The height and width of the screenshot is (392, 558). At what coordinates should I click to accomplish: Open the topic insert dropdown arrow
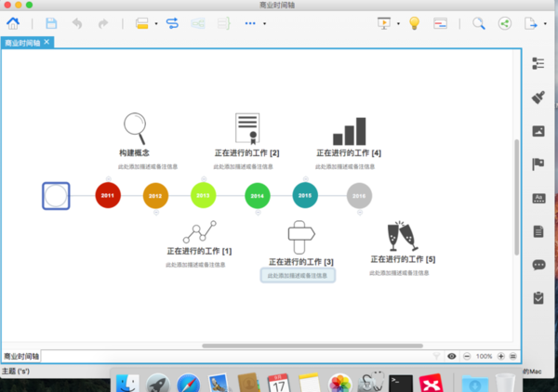(x=156, y=24)
